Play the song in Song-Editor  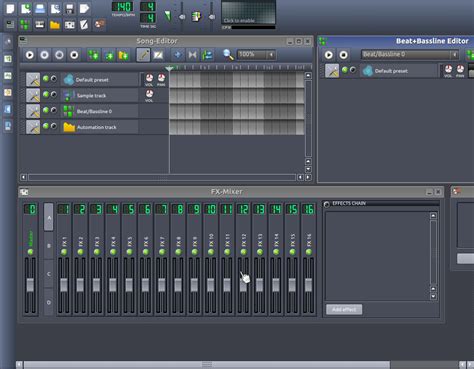click(x=30, y=55)
